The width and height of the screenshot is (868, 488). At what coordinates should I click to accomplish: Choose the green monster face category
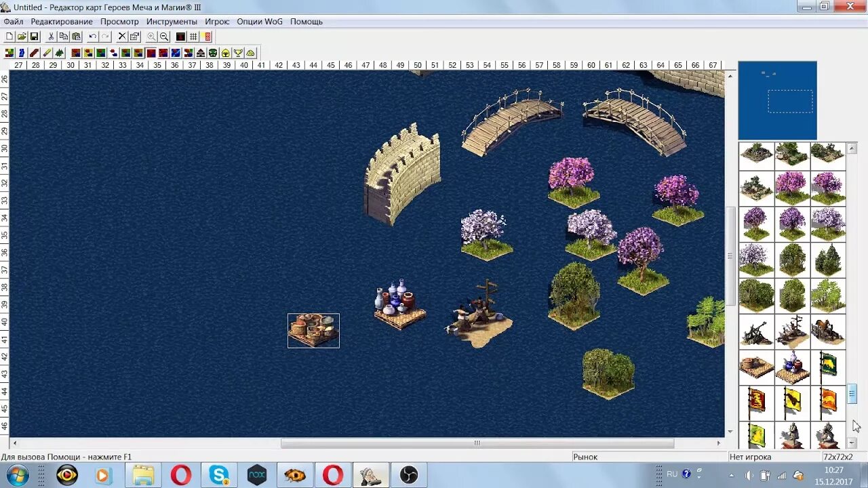[x=212, y=53]
